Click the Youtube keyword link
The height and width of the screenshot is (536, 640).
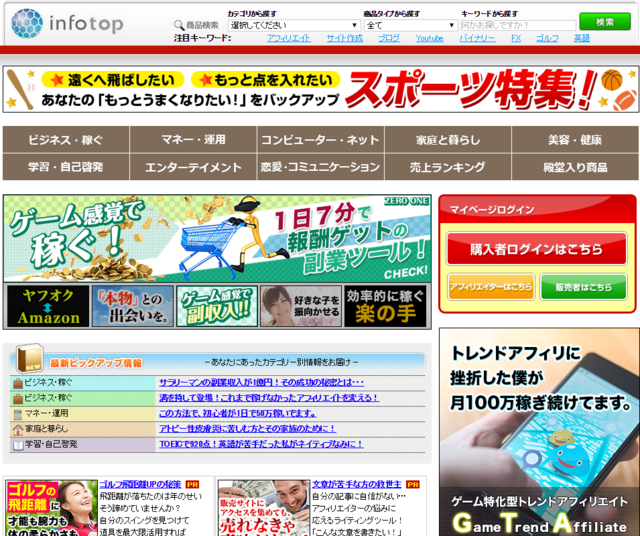click(429, 38)
